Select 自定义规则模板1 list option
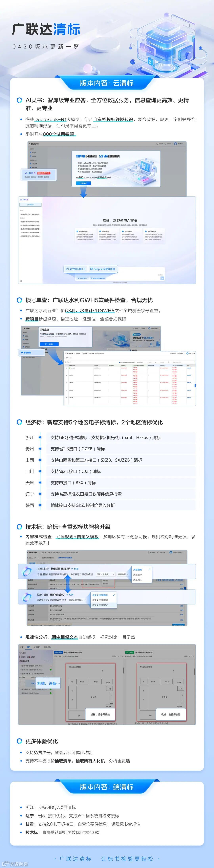 pyautogui.click(x=104, y=595)
